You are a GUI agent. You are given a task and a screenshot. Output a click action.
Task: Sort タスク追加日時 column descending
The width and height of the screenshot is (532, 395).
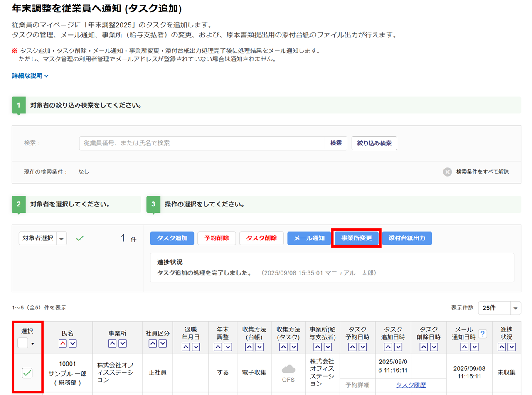click(398, 347)
